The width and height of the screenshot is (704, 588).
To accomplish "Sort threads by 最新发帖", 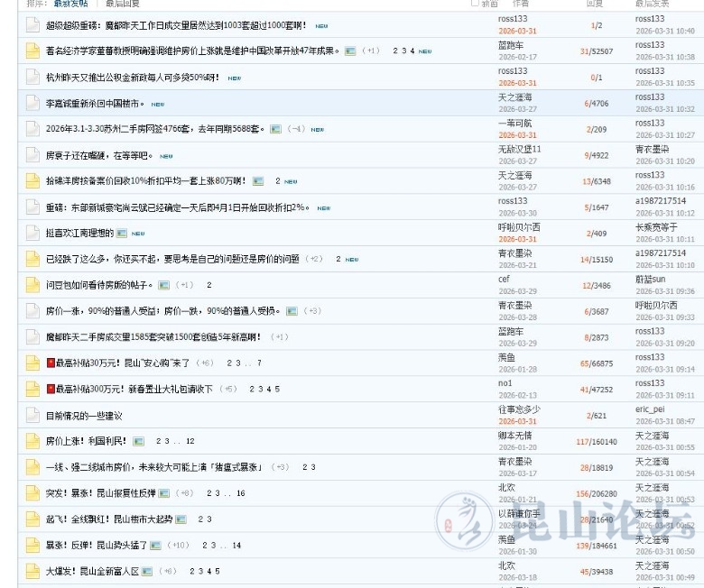I will pos(73,4).
